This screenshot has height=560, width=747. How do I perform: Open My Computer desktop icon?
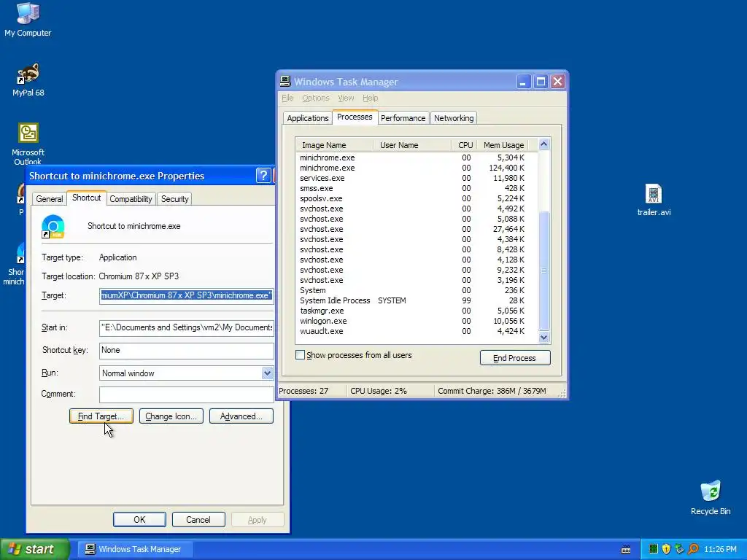point(28,19)
